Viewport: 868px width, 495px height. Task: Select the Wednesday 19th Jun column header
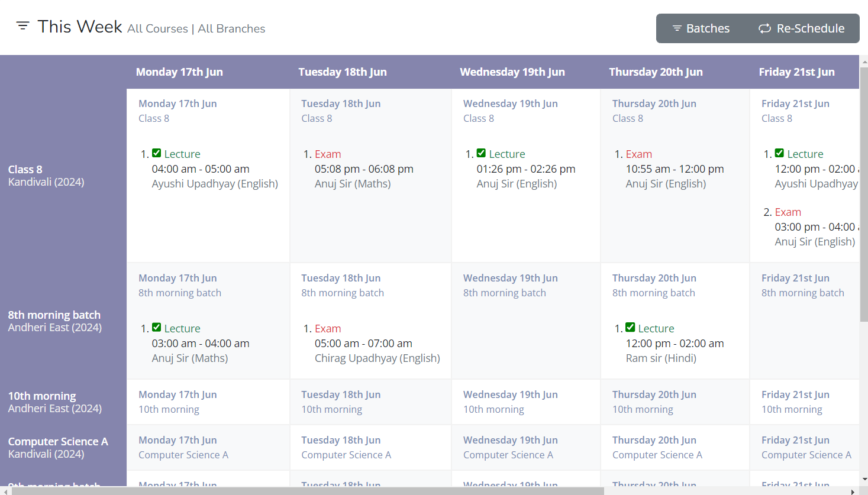coord(512,72)
